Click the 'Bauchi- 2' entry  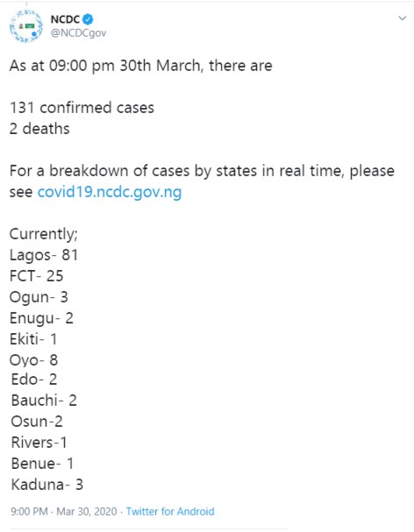(44, 401)
